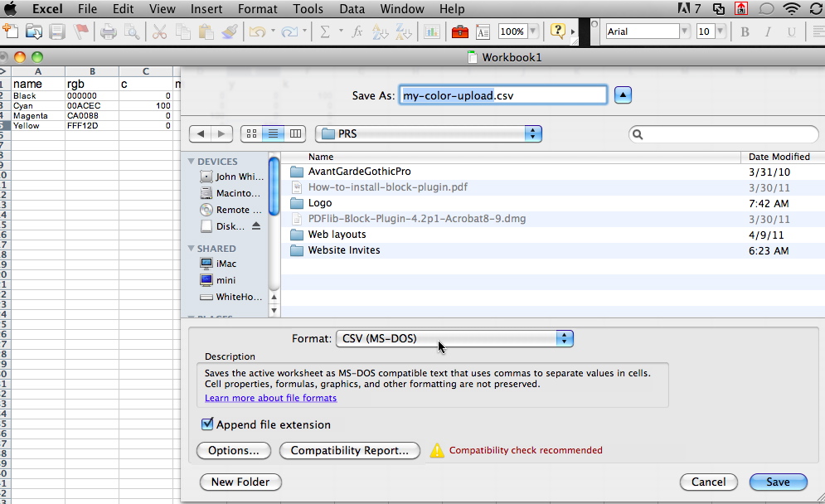Open the File menu
This screenshot has width=825, height=504.
87,9
